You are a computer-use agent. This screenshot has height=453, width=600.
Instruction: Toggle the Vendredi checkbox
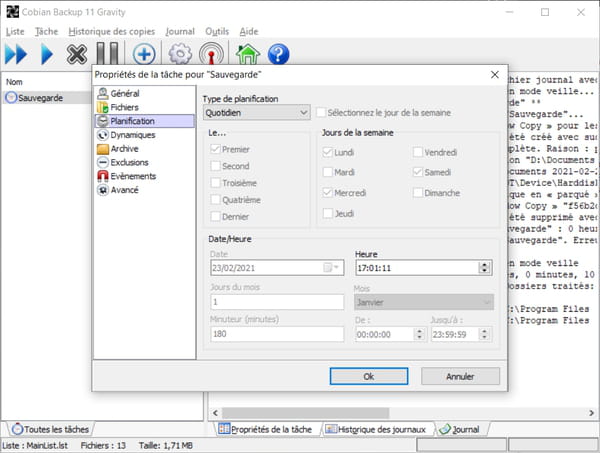tap(417, 152)
